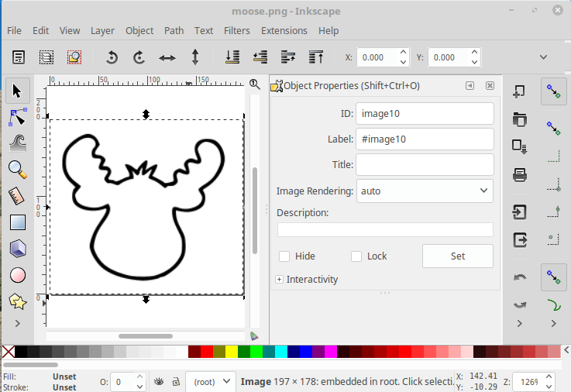Choose the Circle/Ellipse tool
This screenshot has height=392, width=571.
point(17,275)
